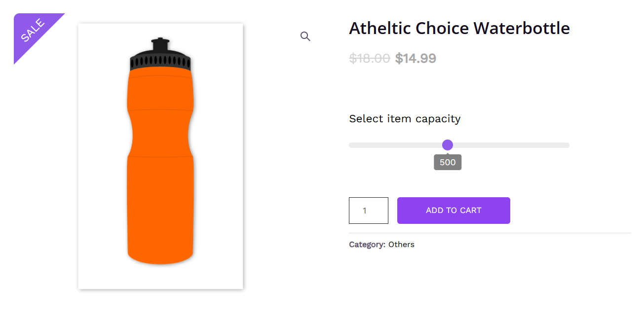The image size is (644, 320).
Task: Click the Select item capacity heading
Action: point(404,119)
